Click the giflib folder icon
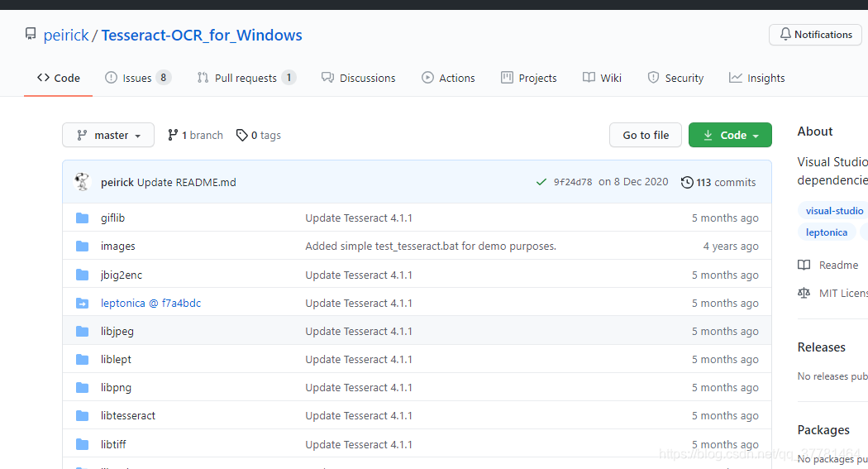Viewport: 868px width, 469px height. click(x=83, y=218)
